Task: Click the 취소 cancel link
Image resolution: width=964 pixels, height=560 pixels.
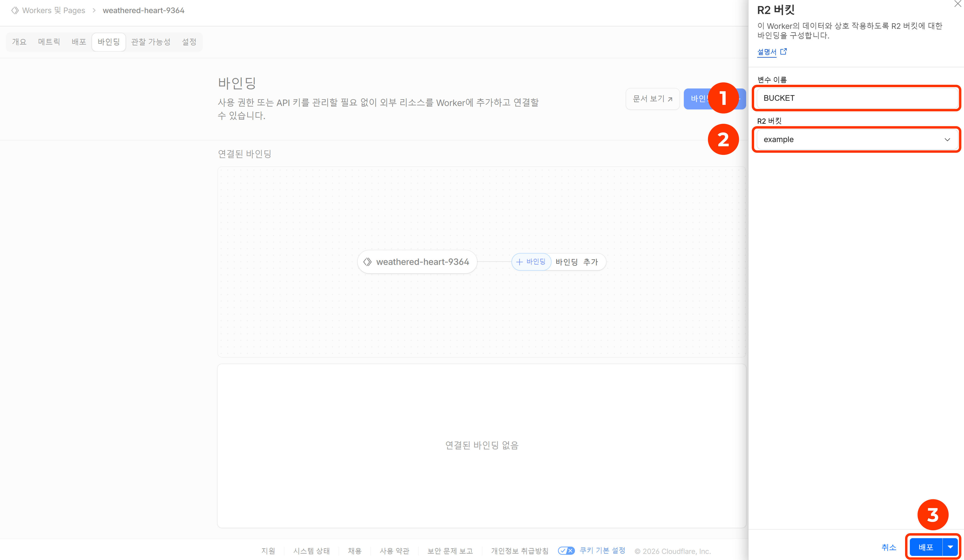Action: pos(889,547)
